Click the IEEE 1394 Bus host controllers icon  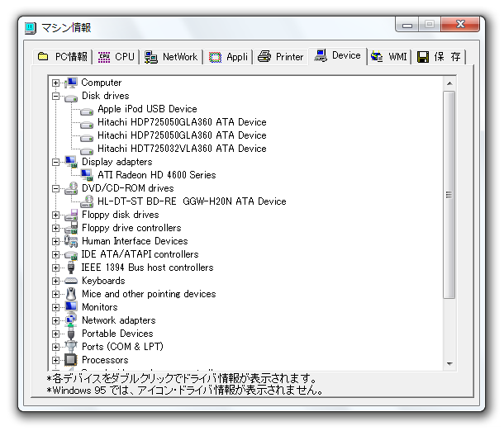point(71,268)
